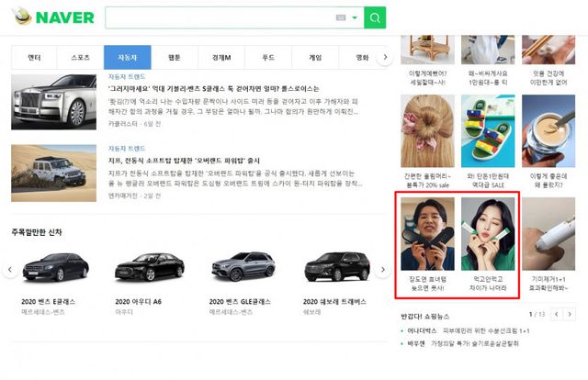Click the green search magnifier button
Image resolution: width=588 pixels, height=380 pixels.
(x=375, y=18)
